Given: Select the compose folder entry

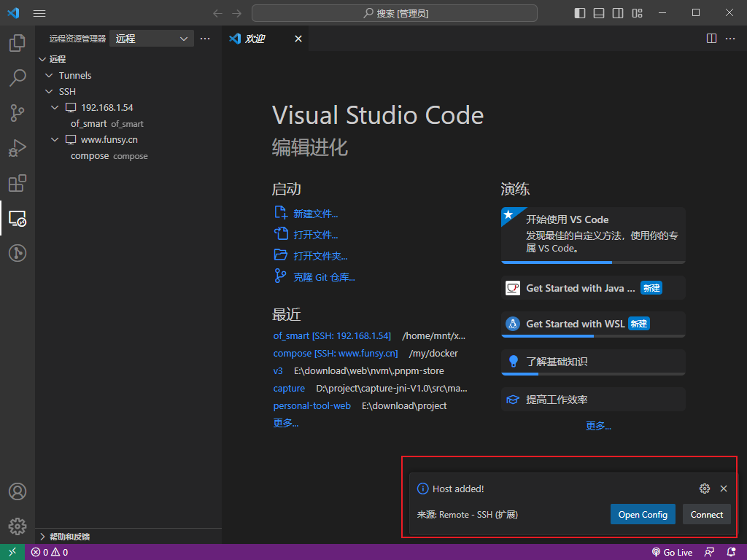Looking at the screenshot, I should tap(128, 156).
